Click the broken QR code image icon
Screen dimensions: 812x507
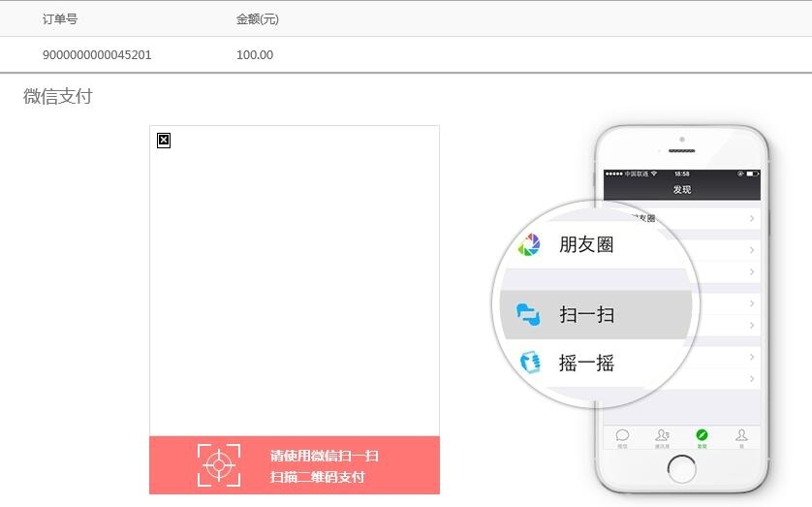coord(164,141)
